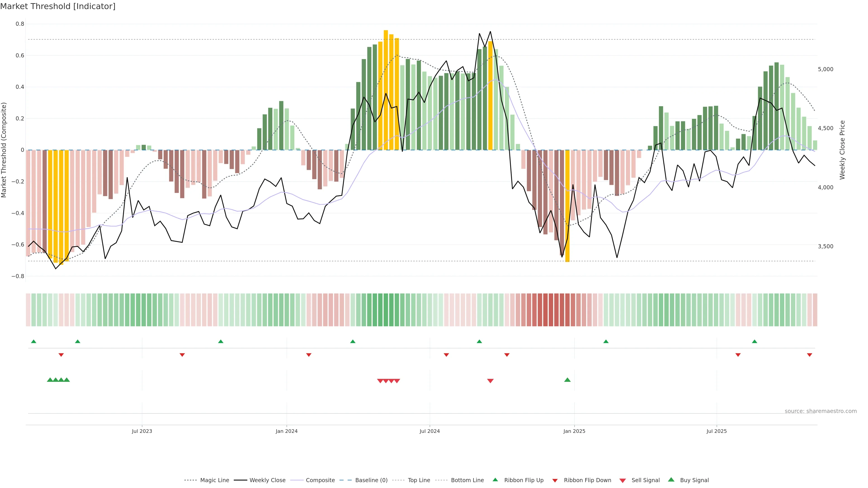Viewport: 868px width, 488px height.
Task: Click the Jan 2024 x-axis label
Action: (x=286, y=431)
